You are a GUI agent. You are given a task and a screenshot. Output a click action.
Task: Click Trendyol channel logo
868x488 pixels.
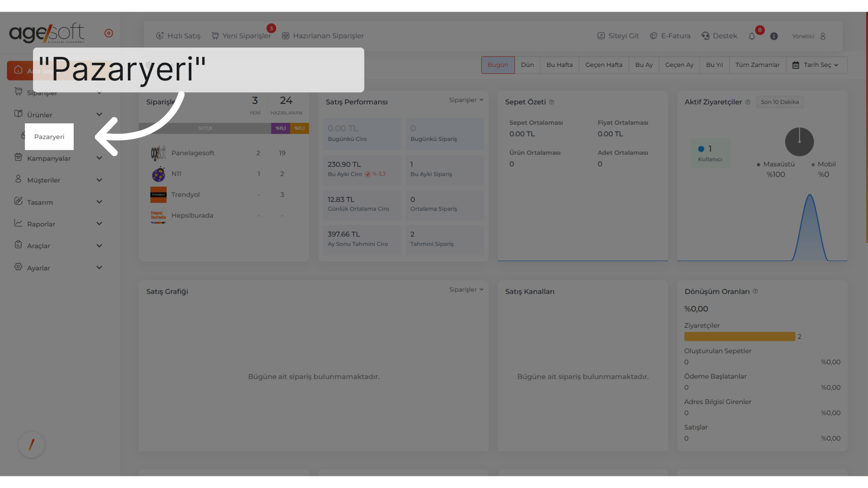[x=158, y=195]
